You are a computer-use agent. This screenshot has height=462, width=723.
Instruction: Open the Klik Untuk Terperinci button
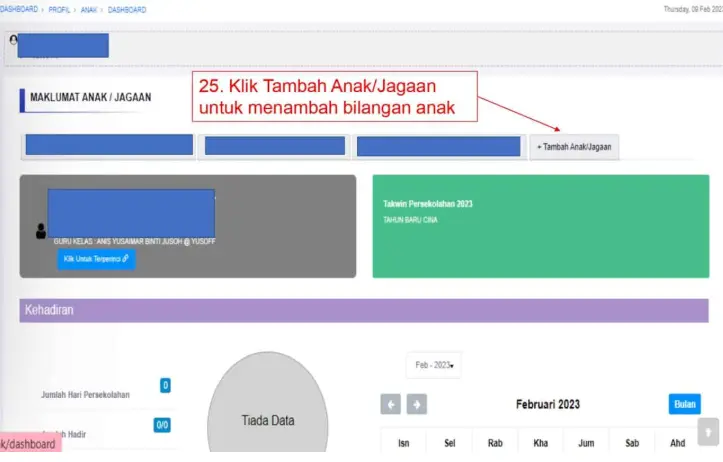(x=96, y=259)
